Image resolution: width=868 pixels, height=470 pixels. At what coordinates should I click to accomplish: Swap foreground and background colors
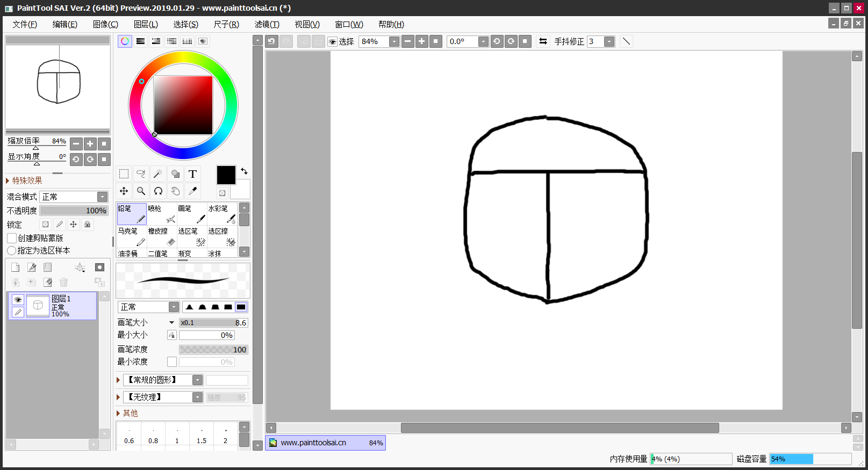pos(244,171)
